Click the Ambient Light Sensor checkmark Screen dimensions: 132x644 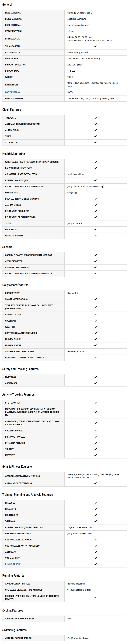pos(95,267)
